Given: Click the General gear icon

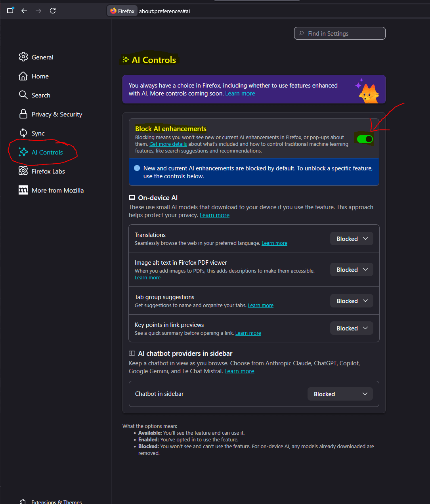Looking at the screenshot, I should [x=23, y=57].
